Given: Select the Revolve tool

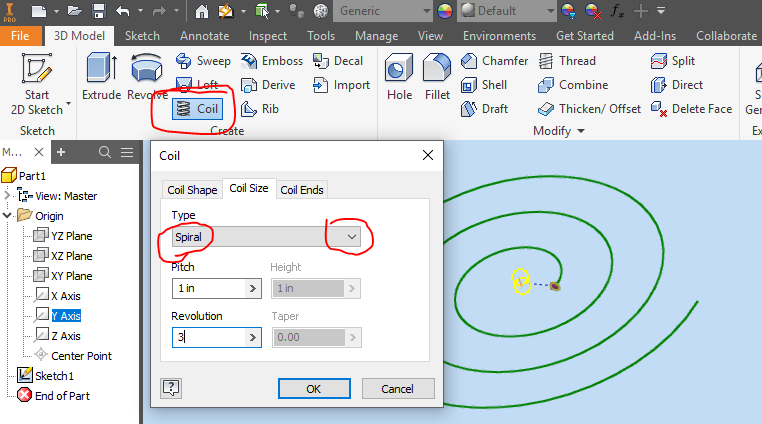Looking at the screenshot, I should tap(147, 76).
